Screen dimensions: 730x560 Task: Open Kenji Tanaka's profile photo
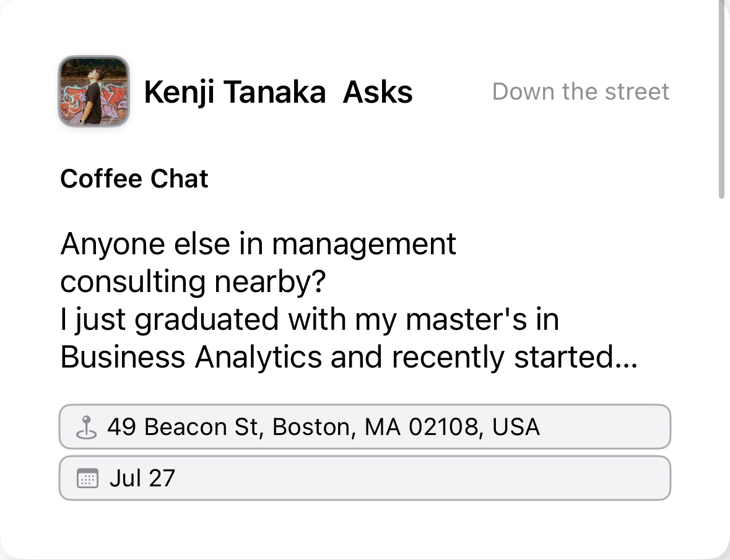pos(93,92)
